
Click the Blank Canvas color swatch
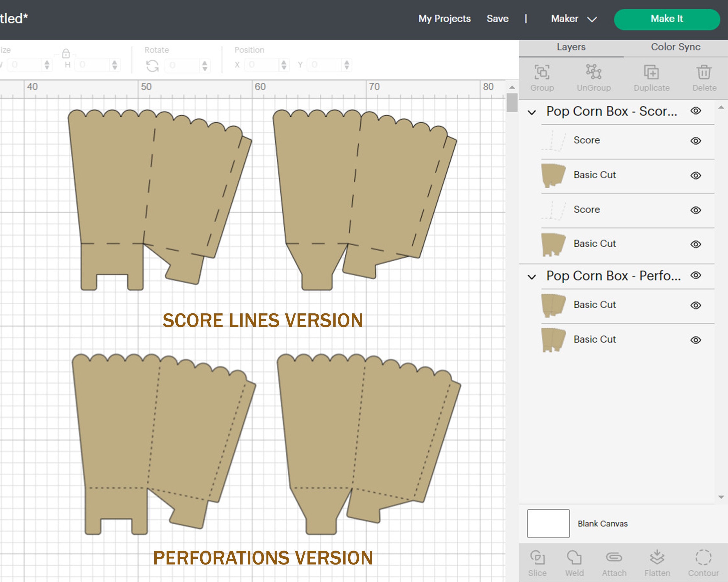[x=548, y=524]
